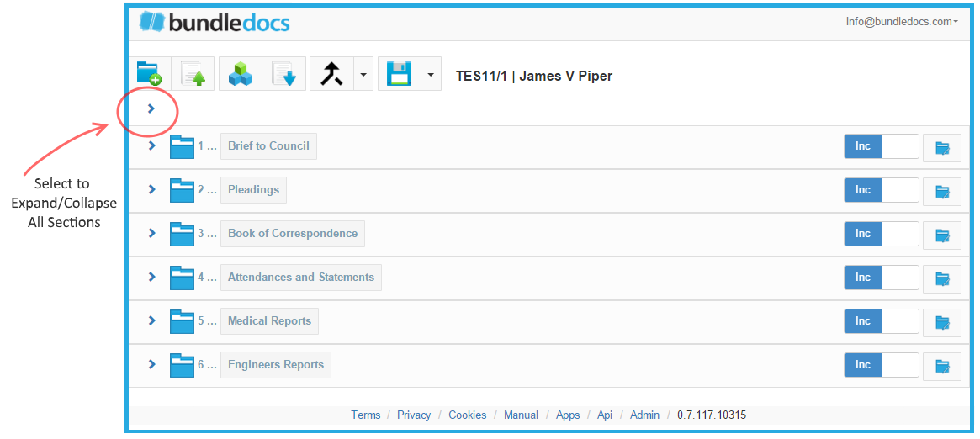Open dropdown next to save icon

(432, 74)
